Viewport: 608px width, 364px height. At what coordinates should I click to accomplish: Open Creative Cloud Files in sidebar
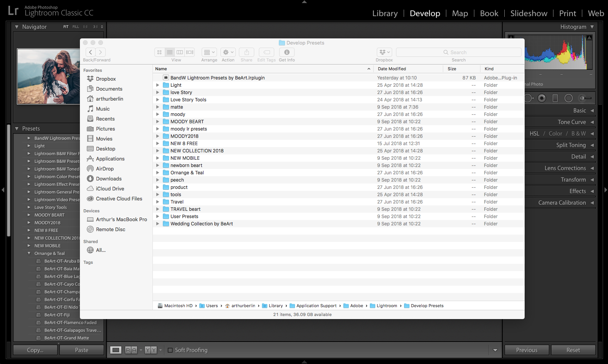(x=119, y=199)
